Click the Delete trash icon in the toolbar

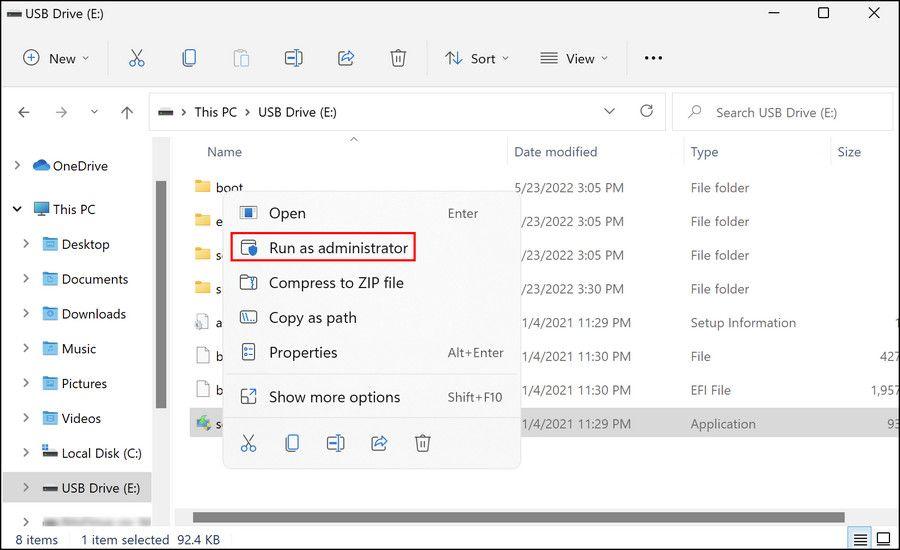coord(398,58)
